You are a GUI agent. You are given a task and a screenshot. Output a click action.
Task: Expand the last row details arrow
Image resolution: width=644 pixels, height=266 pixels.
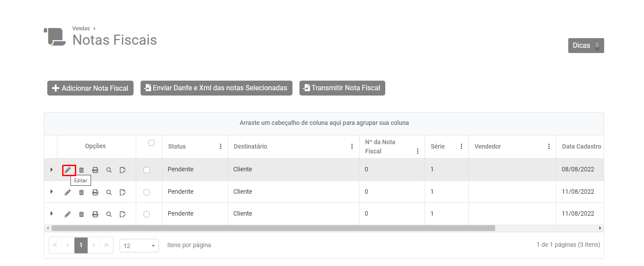click(x=52, y=213)
